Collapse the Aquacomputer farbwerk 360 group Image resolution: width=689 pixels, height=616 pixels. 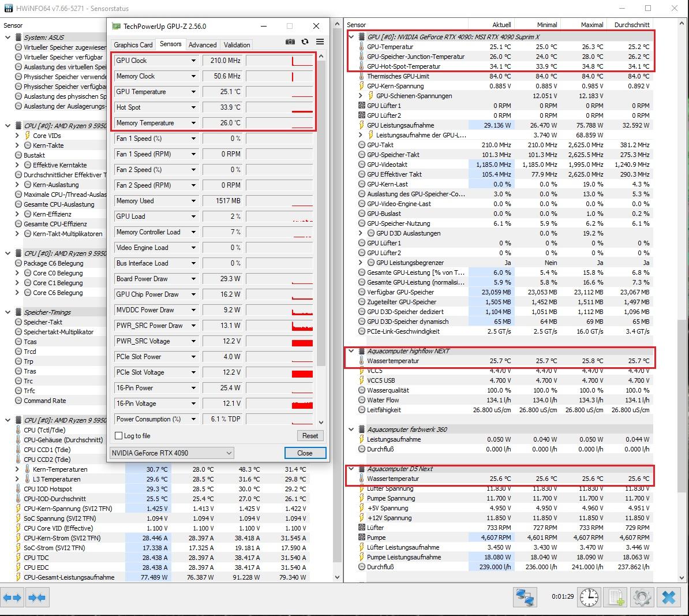[351, 429]
